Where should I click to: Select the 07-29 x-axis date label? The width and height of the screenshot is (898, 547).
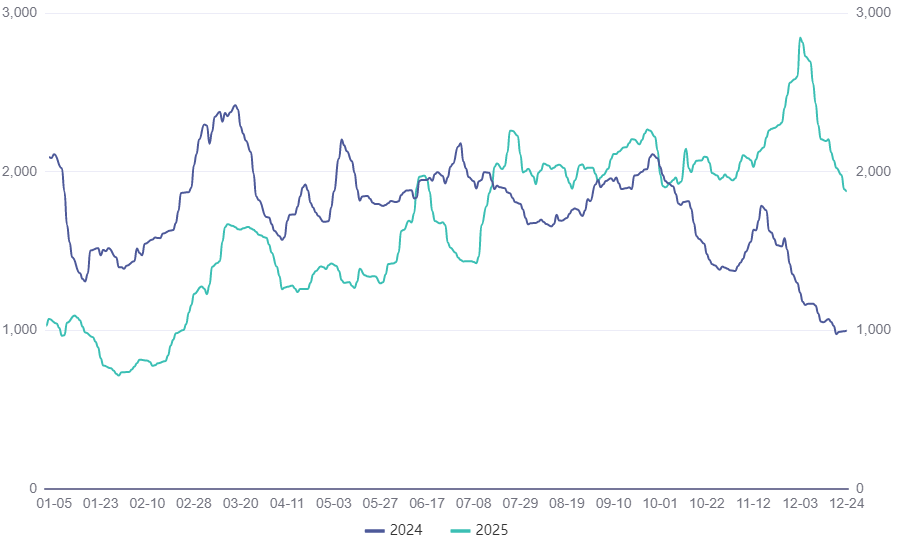pos(520,504)
